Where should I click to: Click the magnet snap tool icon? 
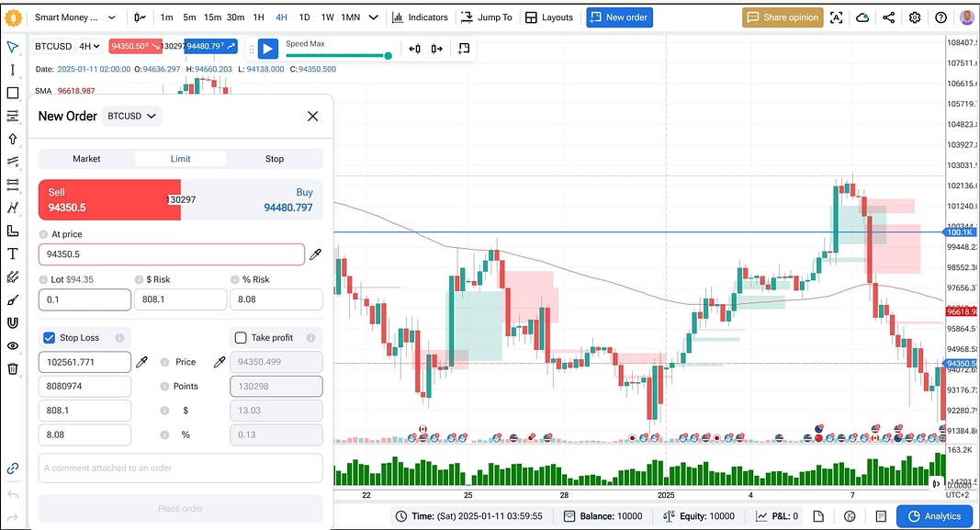tap(13, 322)
